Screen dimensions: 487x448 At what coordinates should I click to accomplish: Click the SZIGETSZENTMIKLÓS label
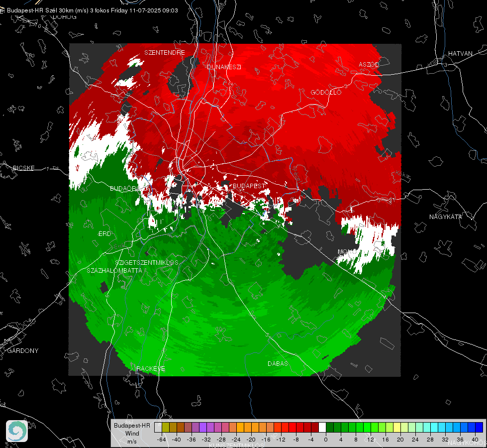pyautogui.click(x=147, y=262)
